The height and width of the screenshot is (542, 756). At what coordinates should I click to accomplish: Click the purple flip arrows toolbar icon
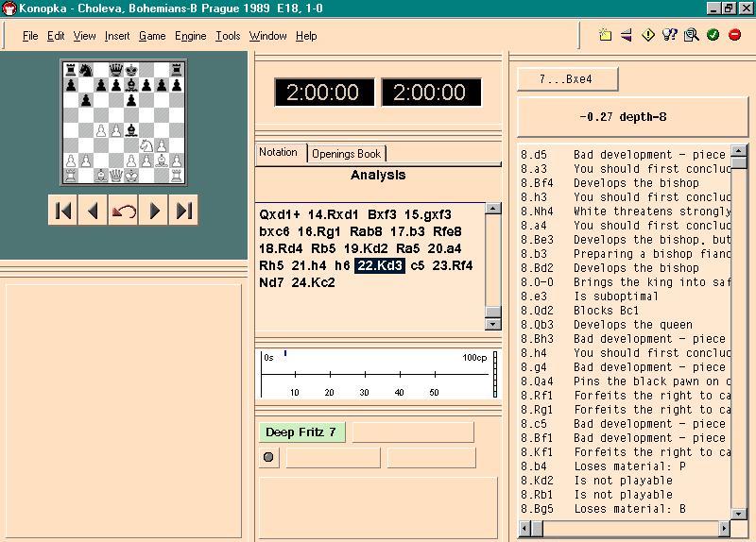pos(627,36)
